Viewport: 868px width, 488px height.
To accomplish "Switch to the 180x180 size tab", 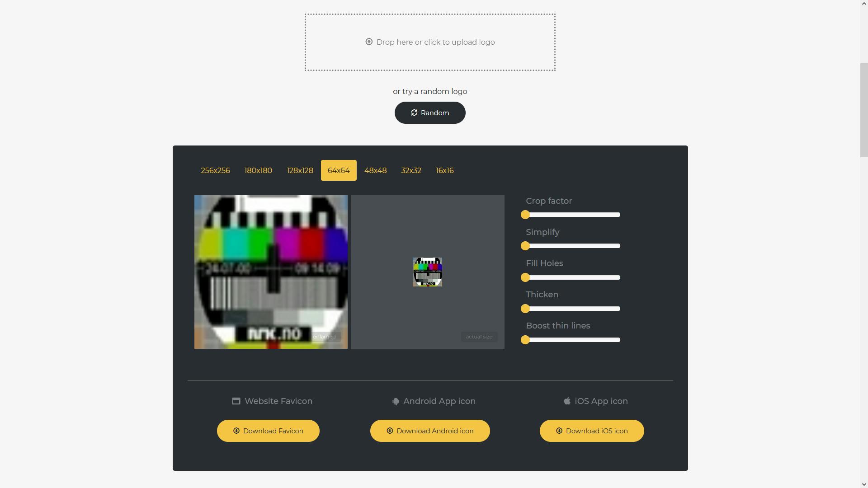I will 258,170.
